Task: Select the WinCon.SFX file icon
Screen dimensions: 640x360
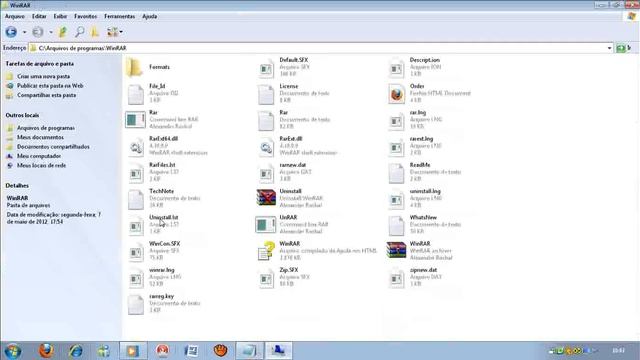Action: click(x=136, y=253)
